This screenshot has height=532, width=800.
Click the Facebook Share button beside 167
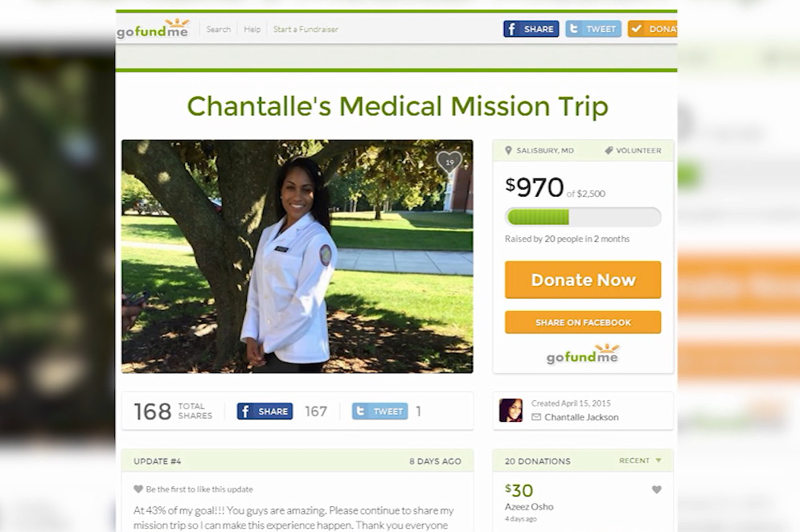click(265, 411)
